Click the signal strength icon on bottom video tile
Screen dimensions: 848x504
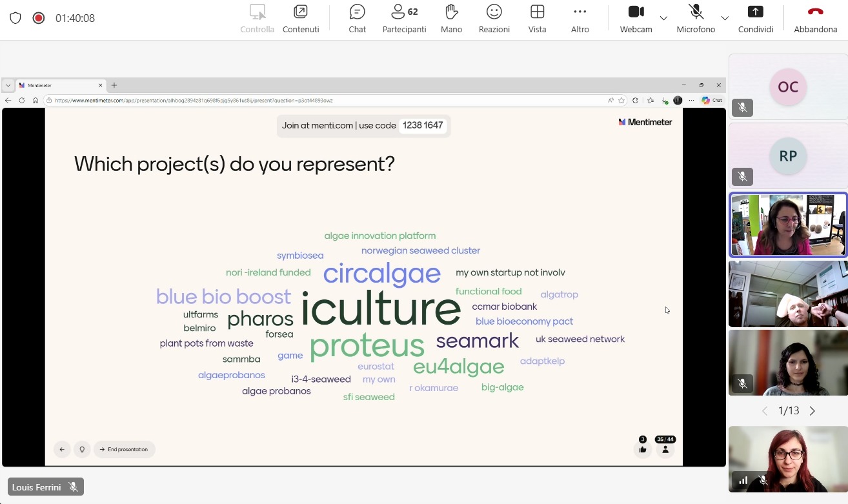pos(743,480)
